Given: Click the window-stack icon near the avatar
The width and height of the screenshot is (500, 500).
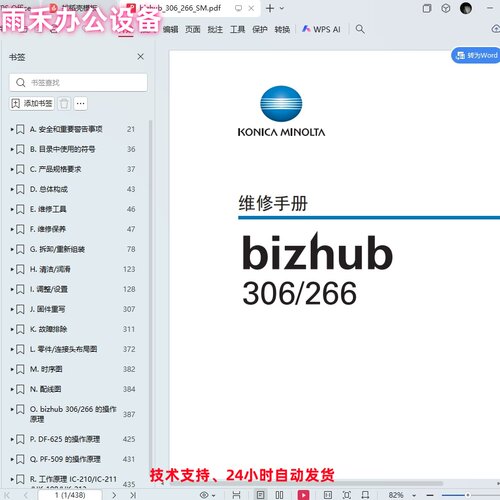Looking at the screenshot, I should (427, 8).
